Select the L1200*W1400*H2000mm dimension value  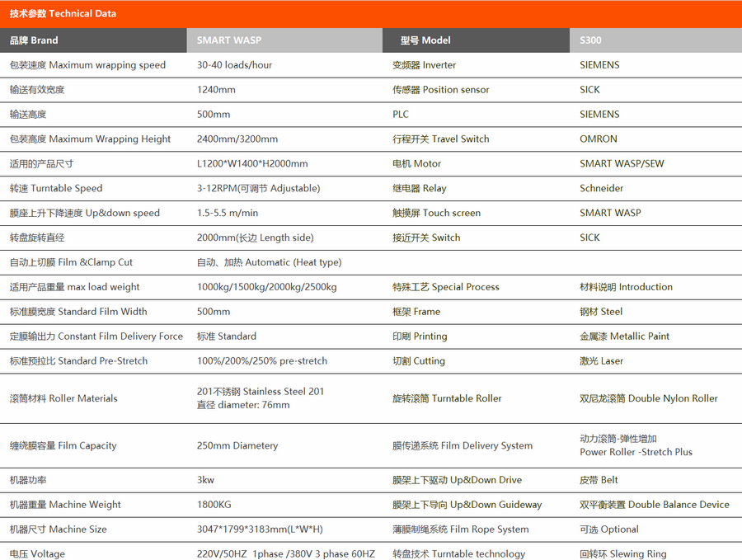(x=252, y=164)
